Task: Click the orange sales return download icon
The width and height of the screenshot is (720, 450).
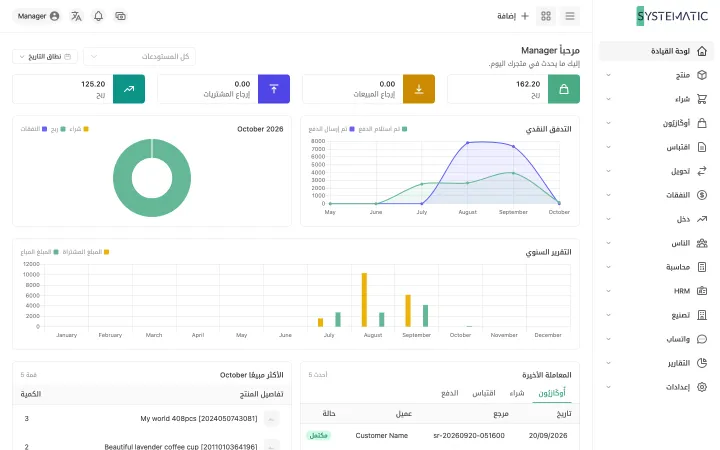Action: (x=419, y=89)
